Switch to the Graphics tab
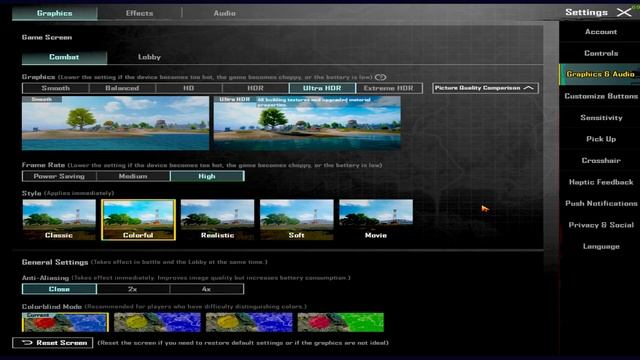Screen dimensions: 640x360 click(55, 13)
